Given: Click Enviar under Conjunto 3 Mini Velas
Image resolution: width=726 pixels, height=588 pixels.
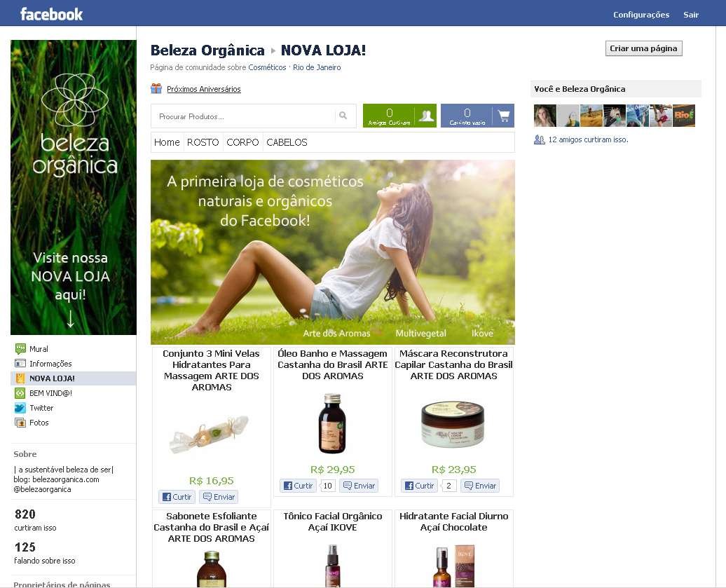Looking at the screenshot, I should (219, 497).
